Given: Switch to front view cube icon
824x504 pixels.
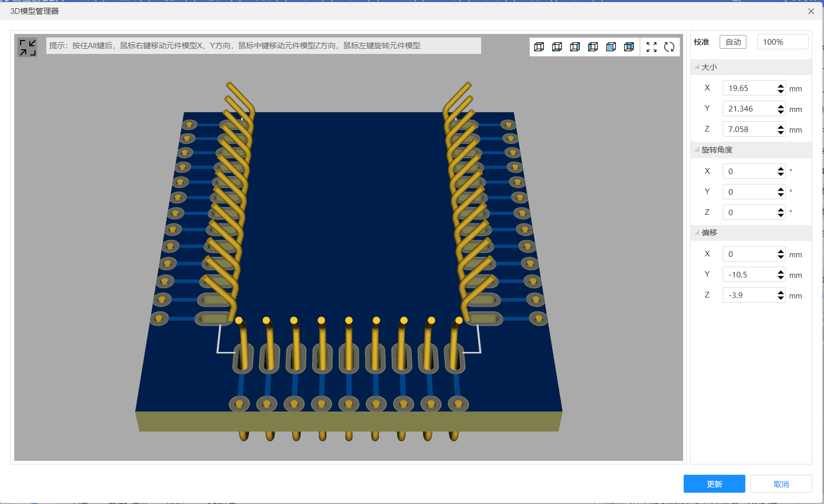Looking at the screenshot, I should (611, 47).
